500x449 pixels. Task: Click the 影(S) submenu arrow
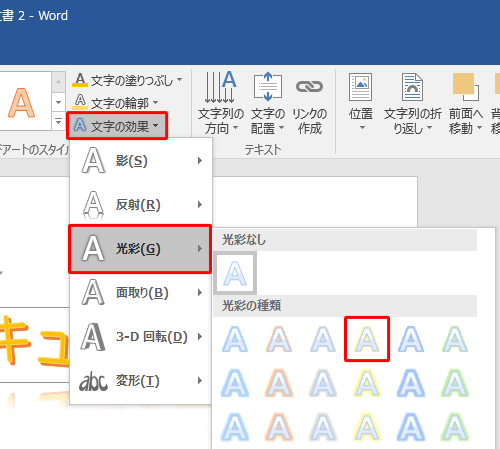pyautogui.click(x=200, y=161)
